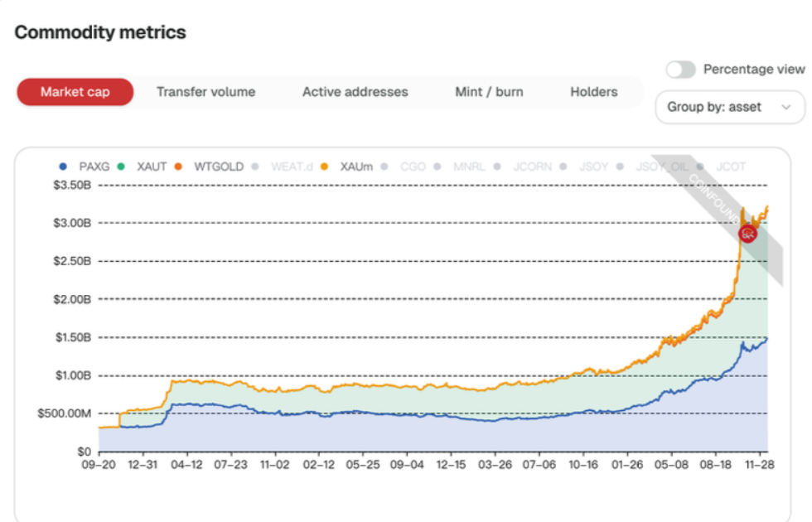This screenshot has height=522, width=812.
Task: Turn on the Percentage view switch
Action: (x=680, y=70)
